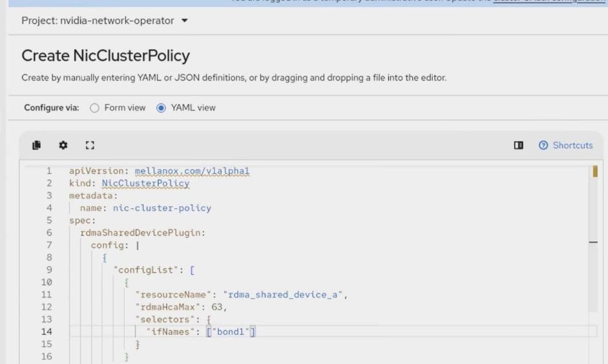Click the "bond1" ifNames value
The width and height of the screenshot is (608, 364).
tap(231, 332)
